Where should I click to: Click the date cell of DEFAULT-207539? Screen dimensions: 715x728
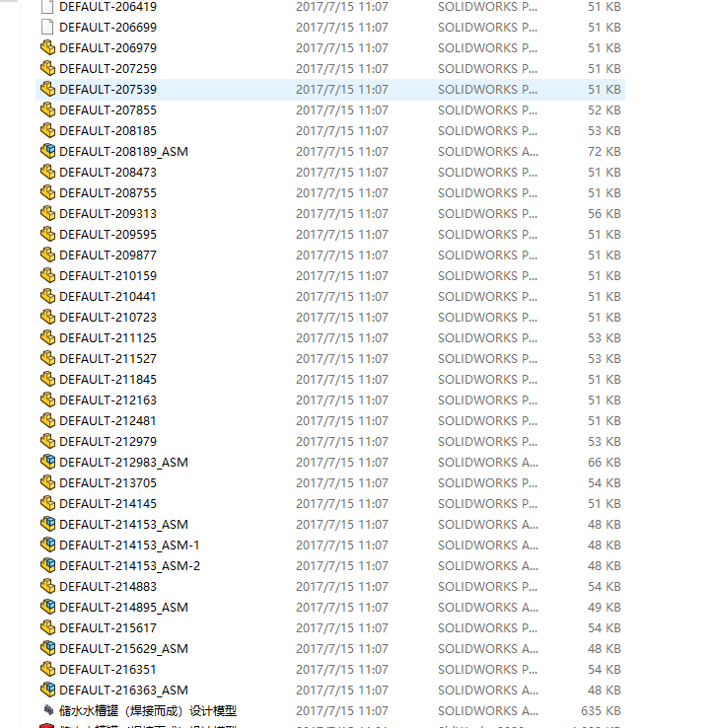click(x=341, y=89)
